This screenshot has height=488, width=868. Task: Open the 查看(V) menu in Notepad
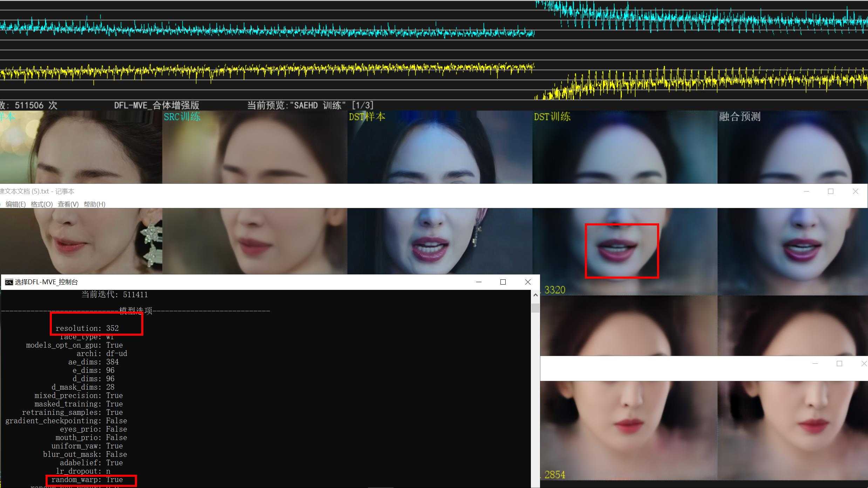coord(68,204)
